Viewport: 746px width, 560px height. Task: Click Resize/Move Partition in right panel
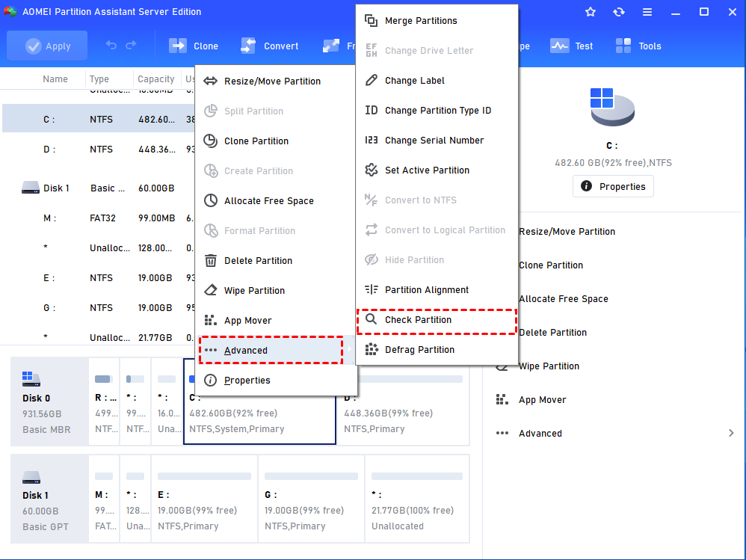pyautogui.click(x=567, y=232)
